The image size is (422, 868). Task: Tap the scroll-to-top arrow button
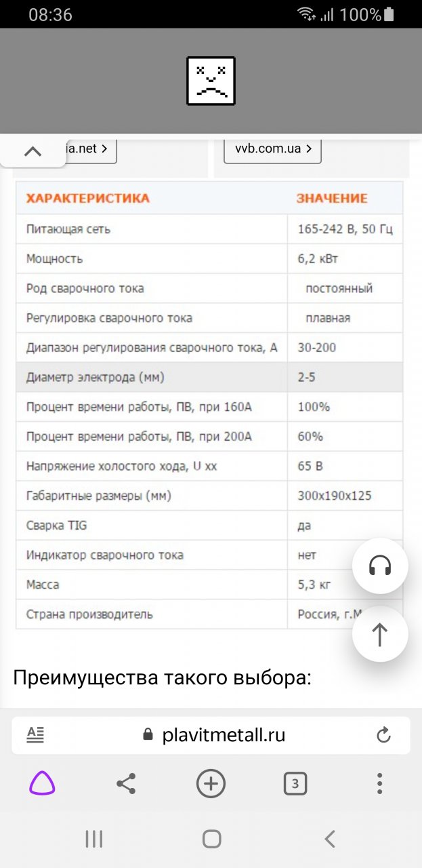pos(380,635)
